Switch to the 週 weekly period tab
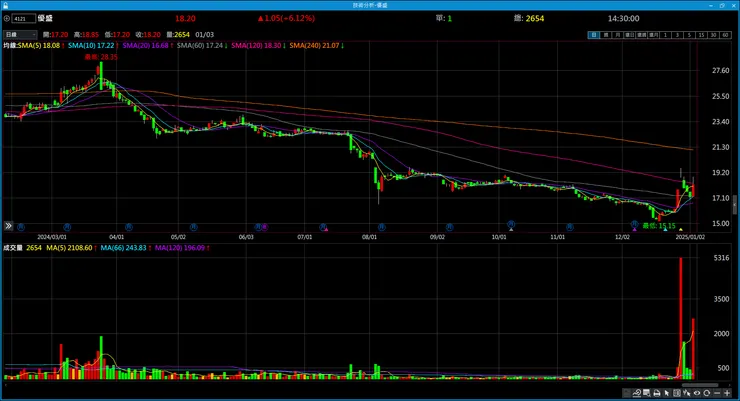Screen dimensions: 740x401 (x=606, y=35)
